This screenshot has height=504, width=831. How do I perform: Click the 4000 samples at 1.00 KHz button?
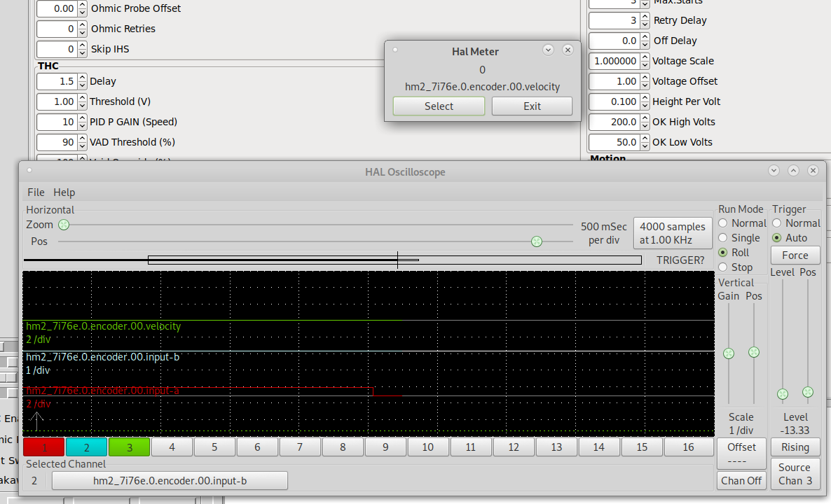672,233
